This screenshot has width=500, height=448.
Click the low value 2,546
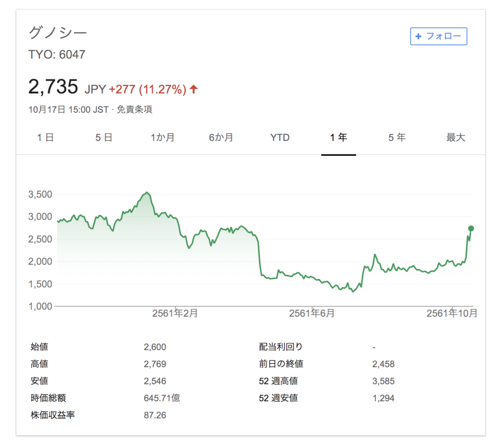[x=155, y=381]
